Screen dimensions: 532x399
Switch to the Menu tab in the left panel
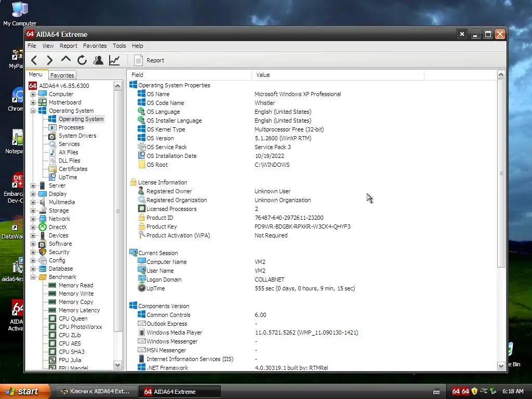pos(35,75)
